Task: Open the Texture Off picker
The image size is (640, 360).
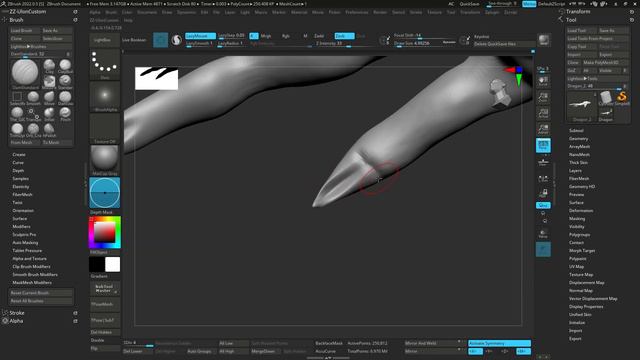Action: click(x=104, y=128)
